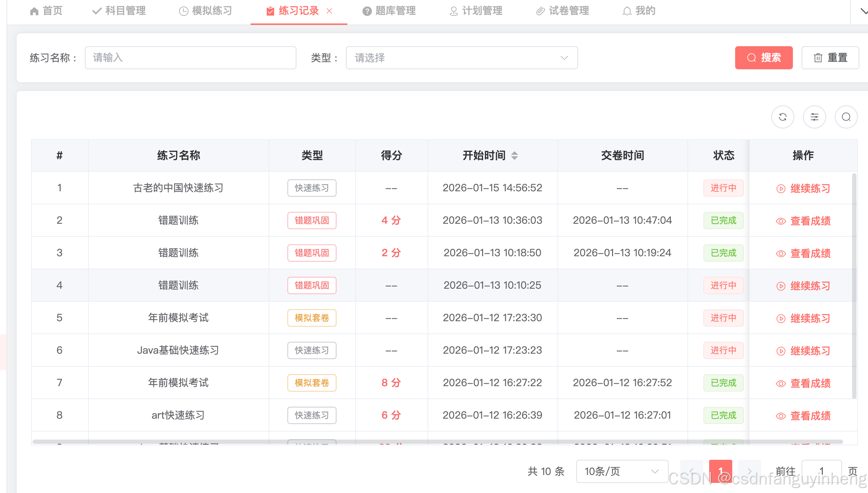Viewport: 868px width, 493px height.
Task: Sort by 开始时间 column arrows
Action: pyautogui.click(x=515, y=156)
